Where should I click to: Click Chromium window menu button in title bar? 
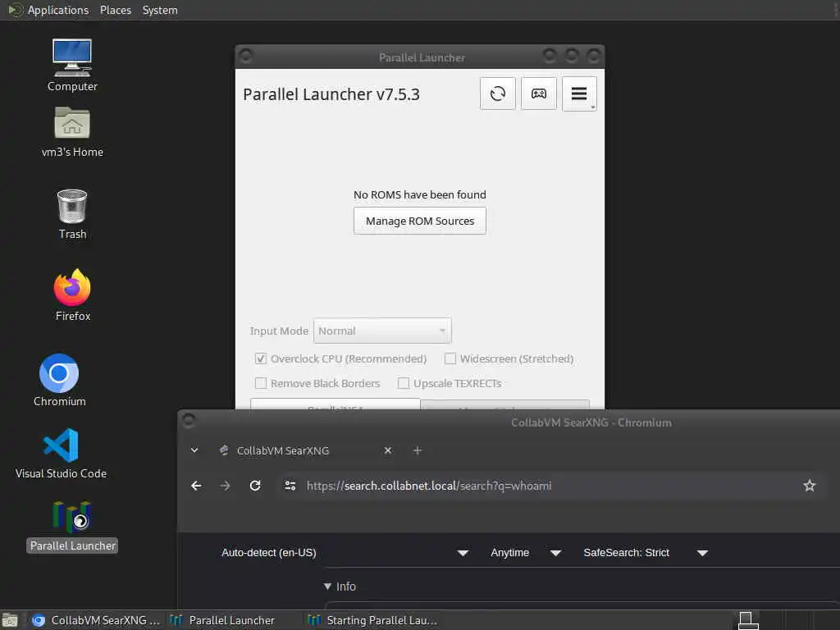coord(189,421)
